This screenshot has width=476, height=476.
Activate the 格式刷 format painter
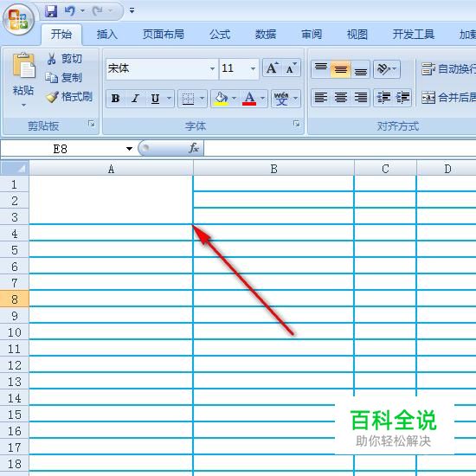(69, 97)
